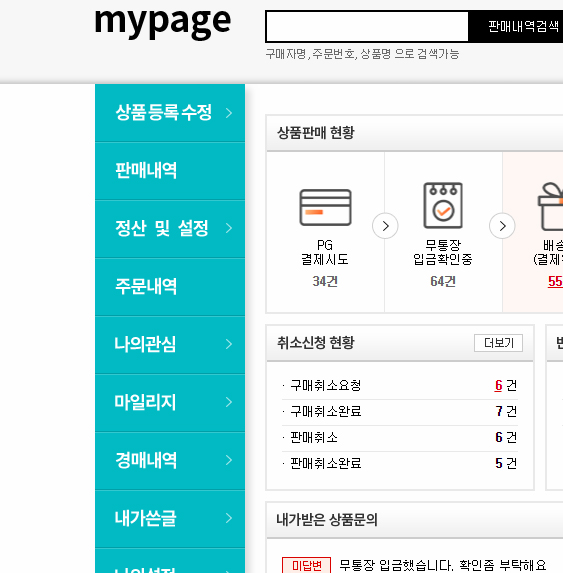Image resolution: width=563 pixels, height=573 pixels.
Task: Click the 판매취소 row label
Action: (x=314, y=437)
